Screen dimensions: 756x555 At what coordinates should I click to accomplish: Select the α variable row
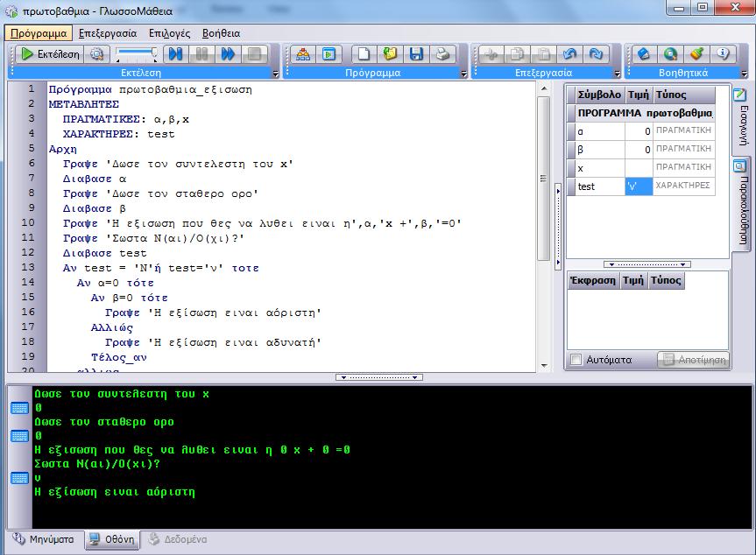[641, 131]
